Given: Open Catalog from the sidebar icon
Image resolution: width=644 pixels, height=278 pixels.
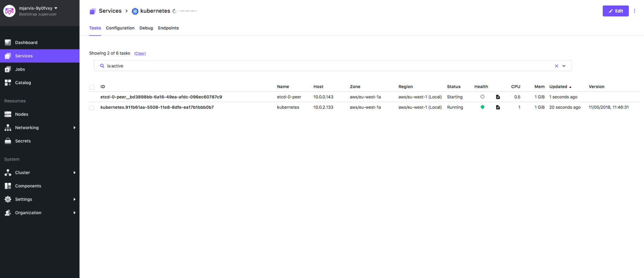Looking at the screenshot, I should 8,83.
